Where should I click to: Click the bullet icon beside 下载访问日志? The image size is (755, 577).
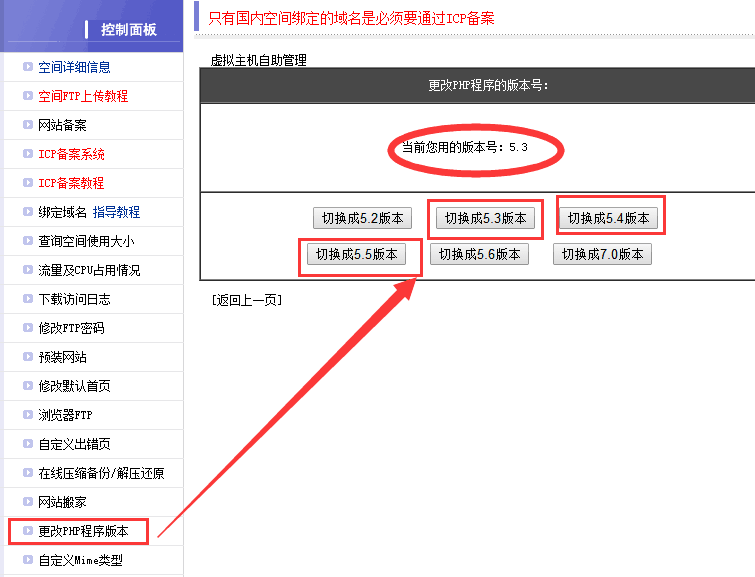(x=28, y=299)
